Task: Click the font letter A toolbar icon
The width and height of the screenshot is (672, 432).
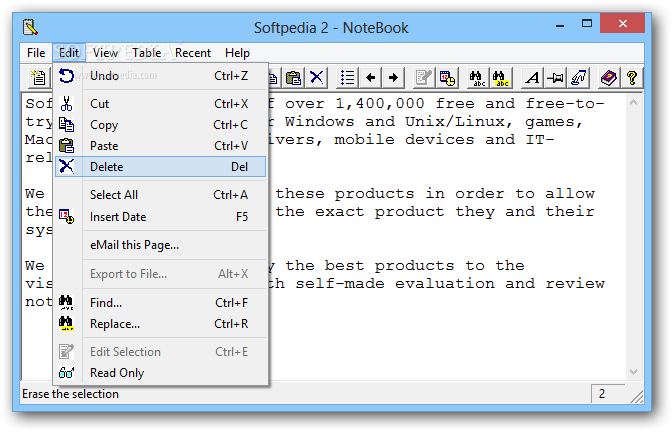Action: 532,78
